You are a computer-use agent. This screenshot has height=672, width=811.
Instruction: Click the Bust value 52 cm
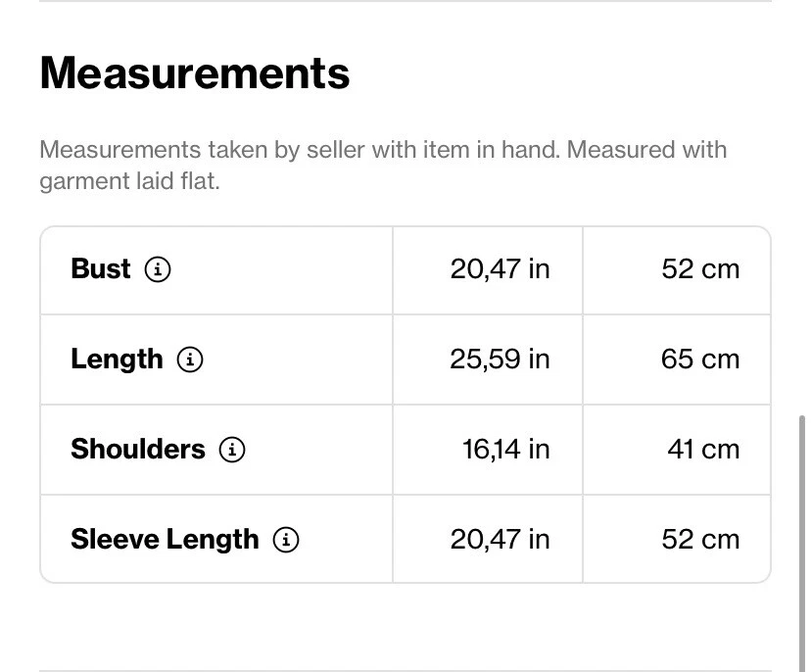click(700, 269)
